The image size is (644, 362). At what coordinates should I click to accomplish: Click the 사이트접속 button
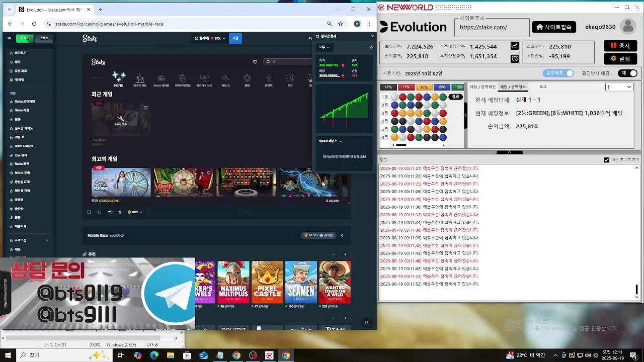[554, 27]
